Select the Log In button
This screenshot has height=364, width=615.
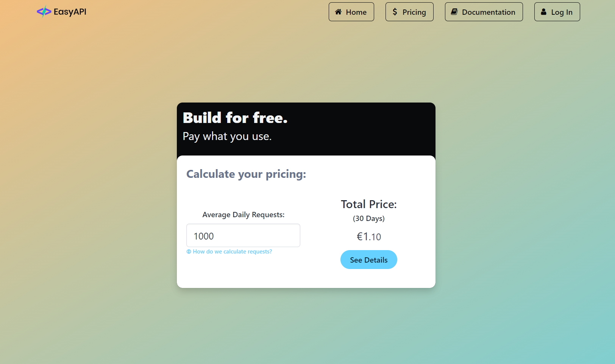pyautogui.click(x=557, y=12)
